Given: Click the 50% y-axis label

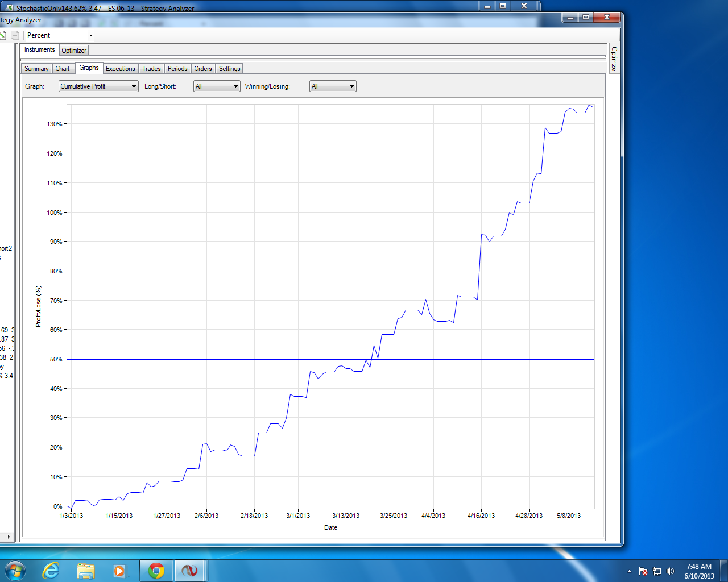Looking at the screenshot, I should (56, 359).
